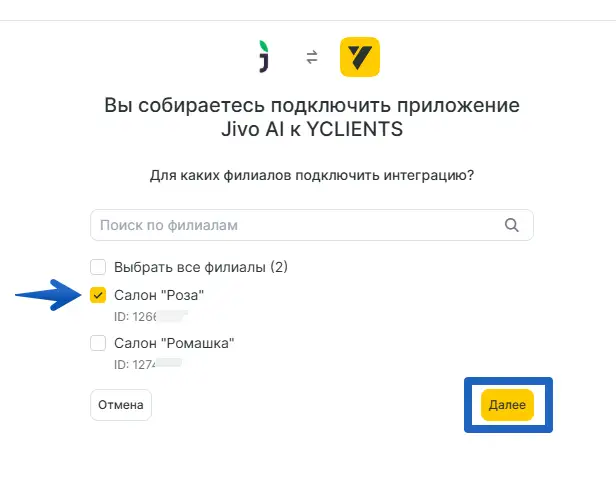Click the magnifier icon in search field
616x497 pixels.
coord(512,225)
